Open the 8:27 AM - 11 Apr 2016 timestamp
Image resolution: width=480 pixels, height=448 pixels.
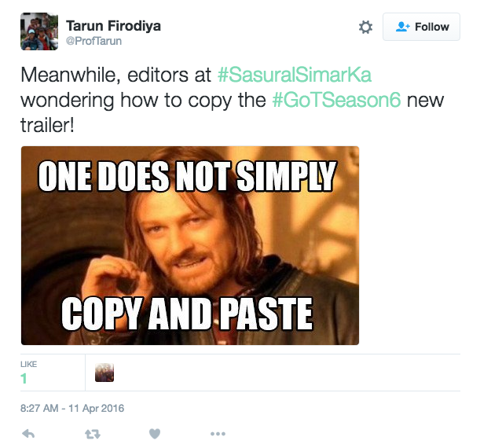(71, 408)
